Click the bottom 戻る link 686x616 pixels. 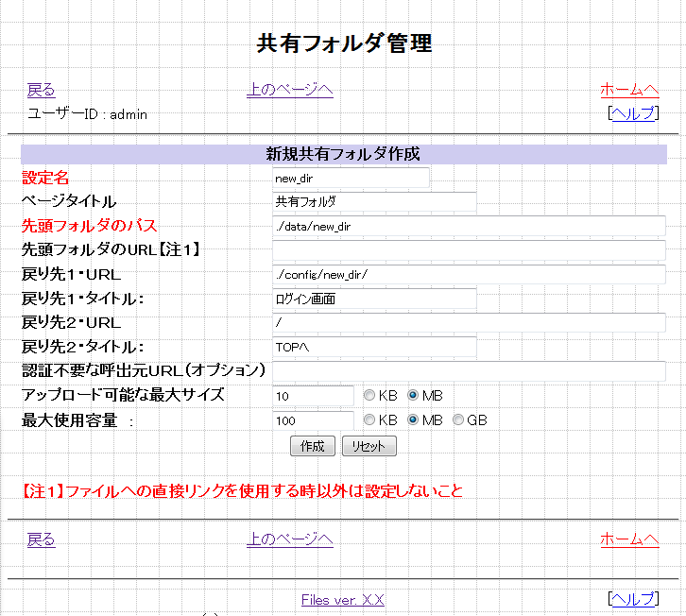[41, 539]
